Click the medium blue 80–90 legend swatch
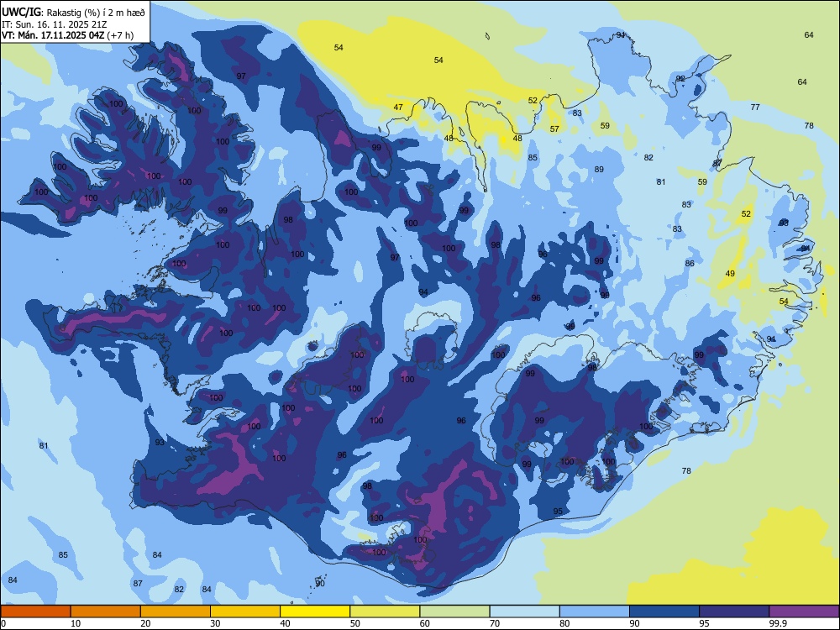Image resolution: width=840 pixels, height=630 pixels. [594, 612]
